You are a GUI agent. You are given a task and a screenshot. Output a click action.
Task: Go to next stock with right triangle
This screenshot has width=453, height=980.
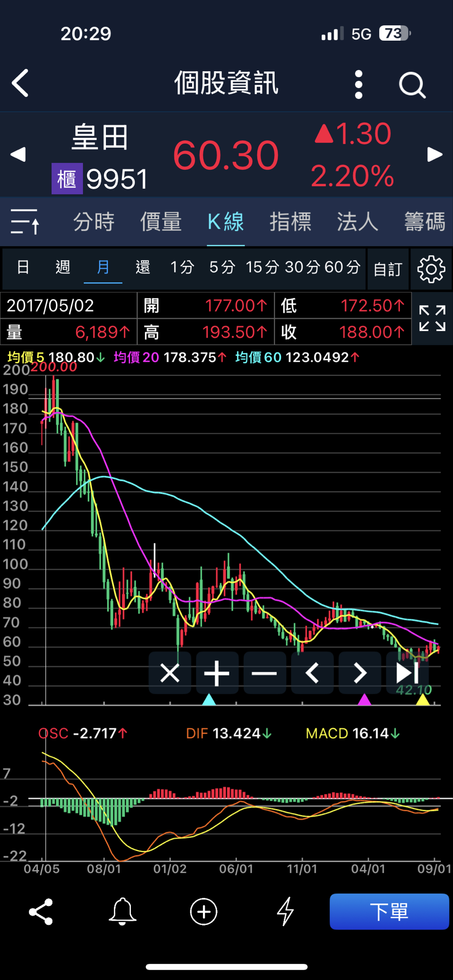click(x=435, y=155)
